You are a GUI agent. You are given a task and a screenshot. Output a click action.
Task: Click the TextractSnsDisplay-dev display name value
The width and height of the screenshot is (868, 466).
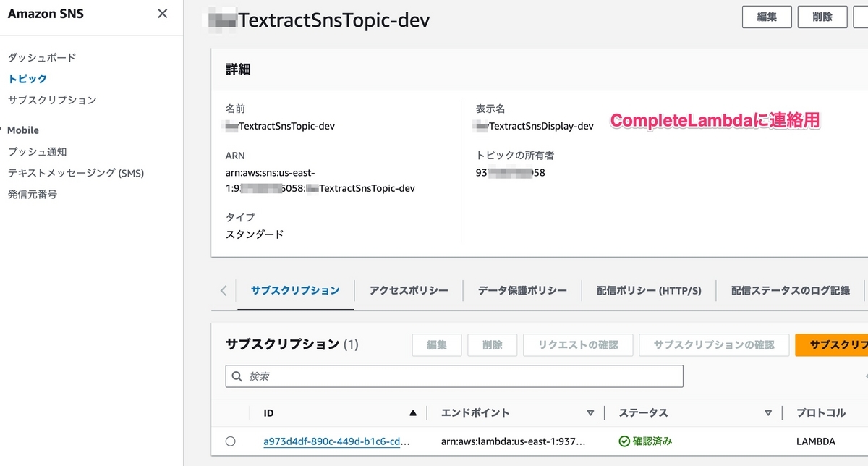tap(535, 126)
